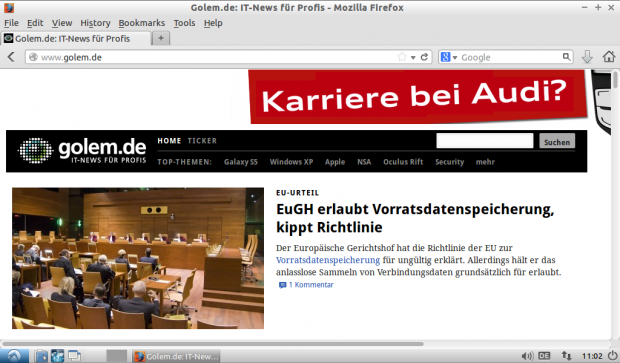This screenshot has height=363, width=620.
Task: Click the vertical page scrollbar thumb
Action: pyautogui.click(x=615, y=79)
